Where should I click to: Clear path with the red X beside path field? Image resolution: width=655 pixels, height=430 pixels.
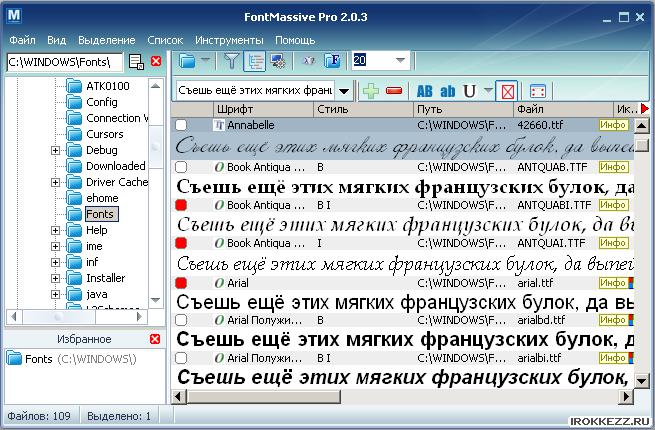pos(156,61)
